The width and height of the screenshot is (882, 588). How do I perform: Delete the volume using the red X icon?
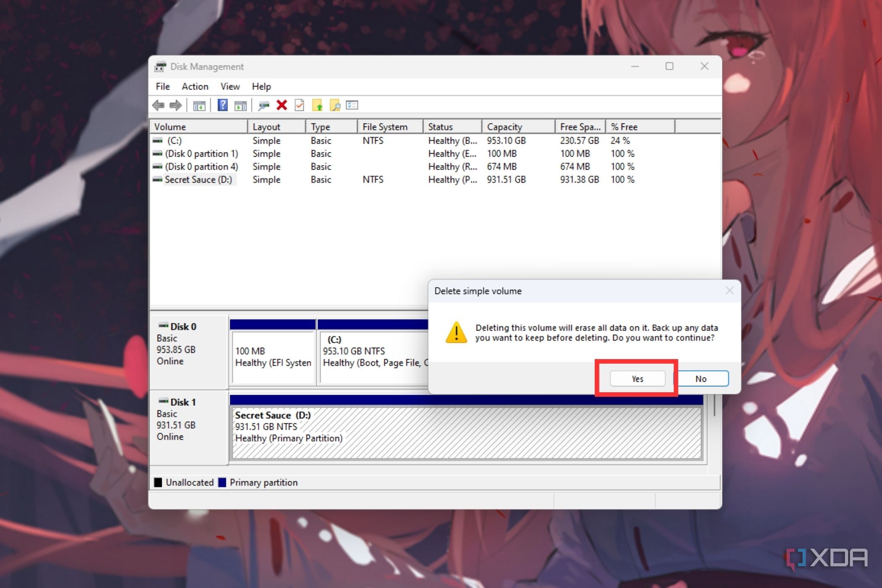tap(281, 105)
